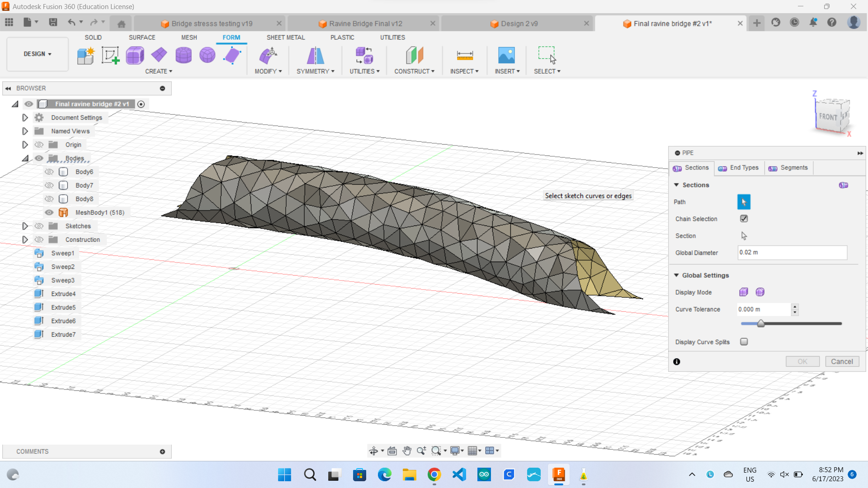The width and height of the screenshot is (868, 488).
Task: Click the Inspect tool icon
Action: pos(464,55)
